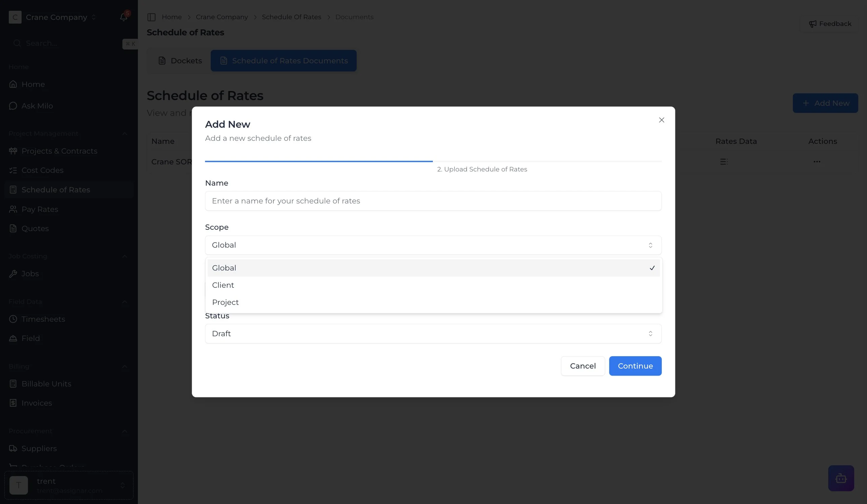Screen dimensions: 867x504
Task: Open row actions ellipsis menu
Action: [816, 162]
